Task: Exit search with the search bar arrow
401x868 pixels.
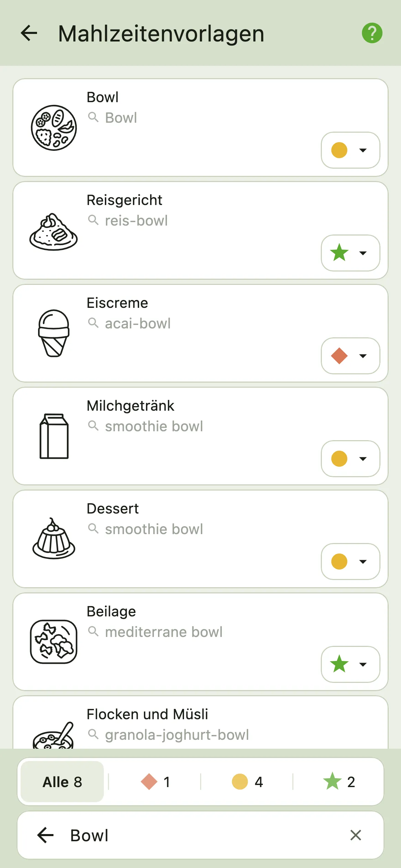Action: [x=45, y=835]
